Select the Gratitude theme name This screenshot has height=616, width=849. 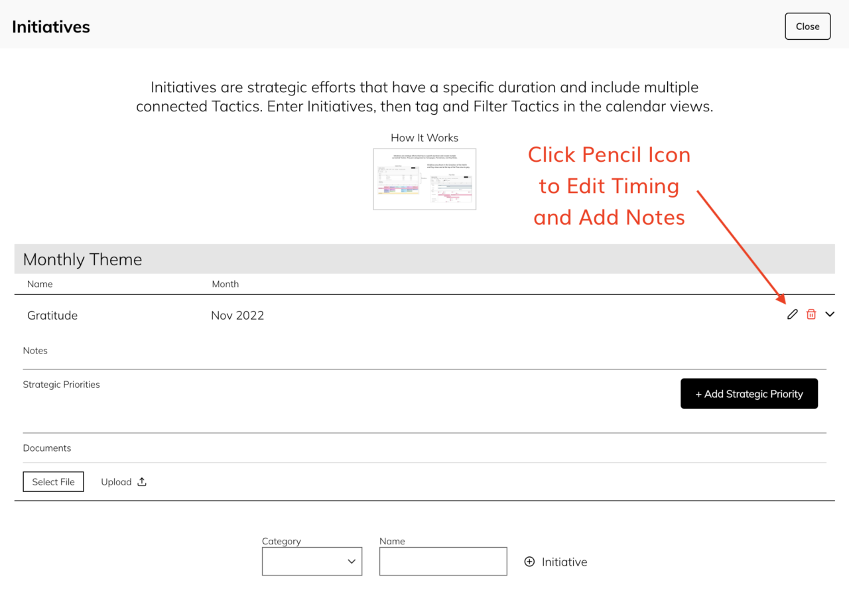[x=52, y=315]
